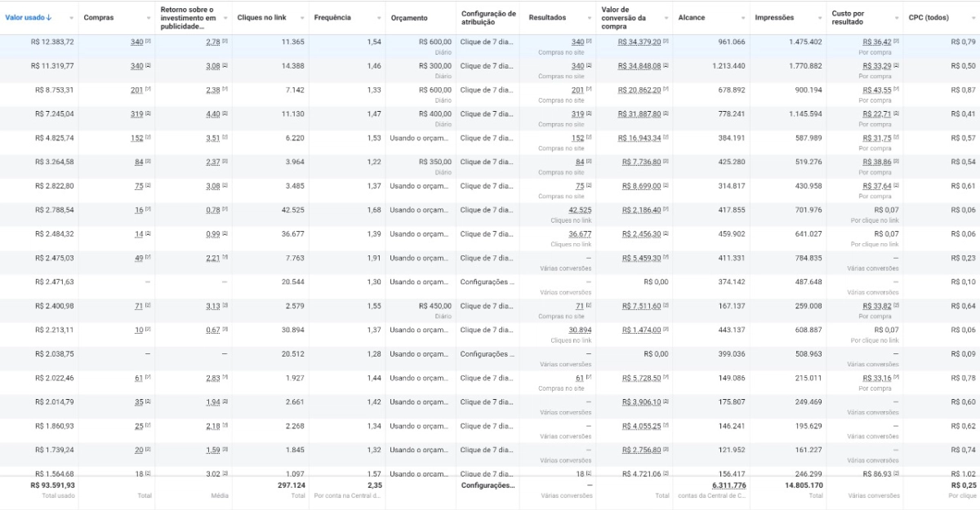980x510 pixels.
Task: Open the R$ 34.379,20 conversion value link
Action: pyautogui.click(x=639, y=41)
